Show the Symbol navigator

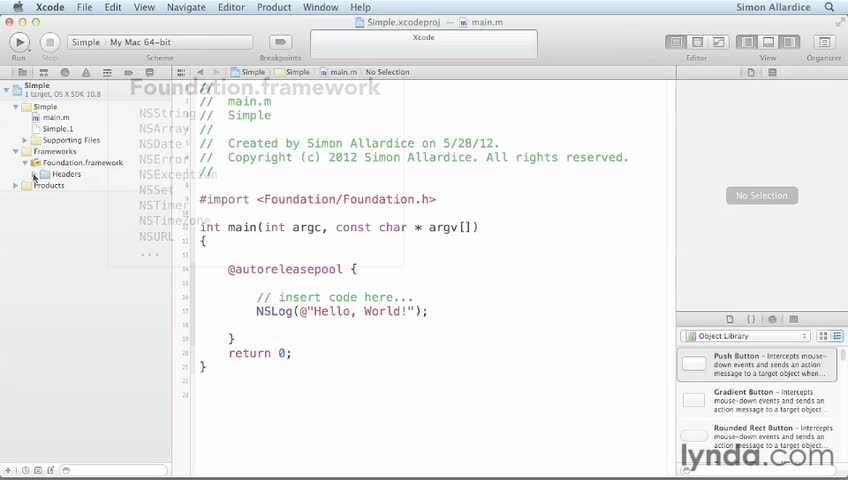[44, 72]
